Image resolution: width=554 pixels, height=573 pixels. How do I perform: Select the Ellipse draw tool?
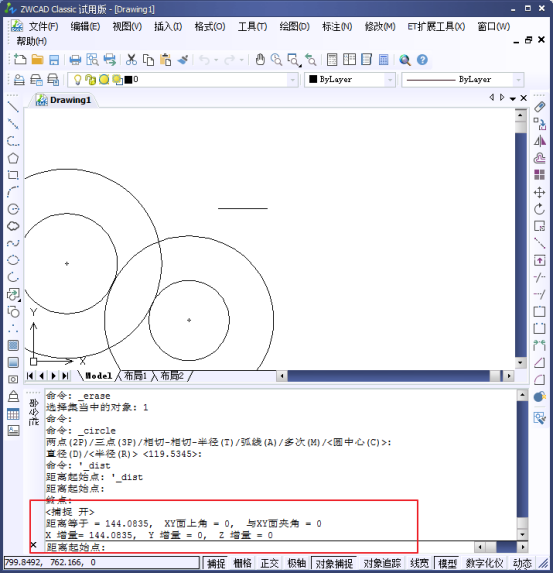tap(13, 260)
